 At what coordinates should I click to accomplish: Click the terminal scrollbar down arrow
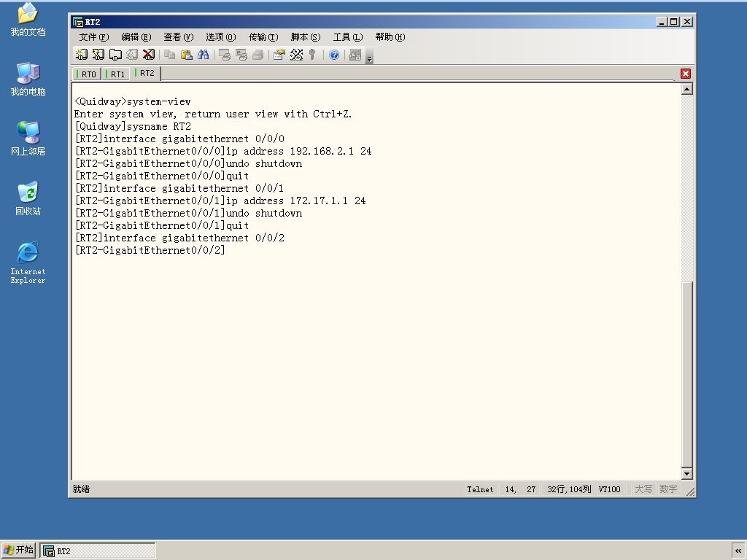pyautogui.click(x=686, y=473)
